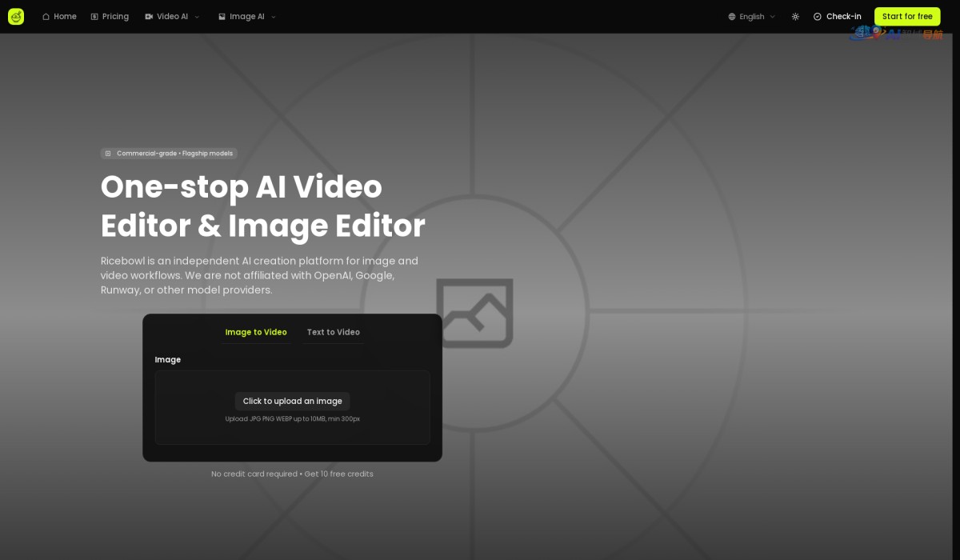960x560 pixels.
Task: Expand the Video AI dropdown menu
Action: point(197,17)
